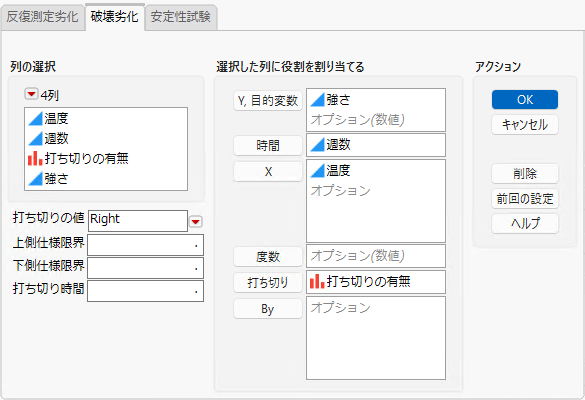
Task: Click the empty 度数 role box
Action: 376,256
